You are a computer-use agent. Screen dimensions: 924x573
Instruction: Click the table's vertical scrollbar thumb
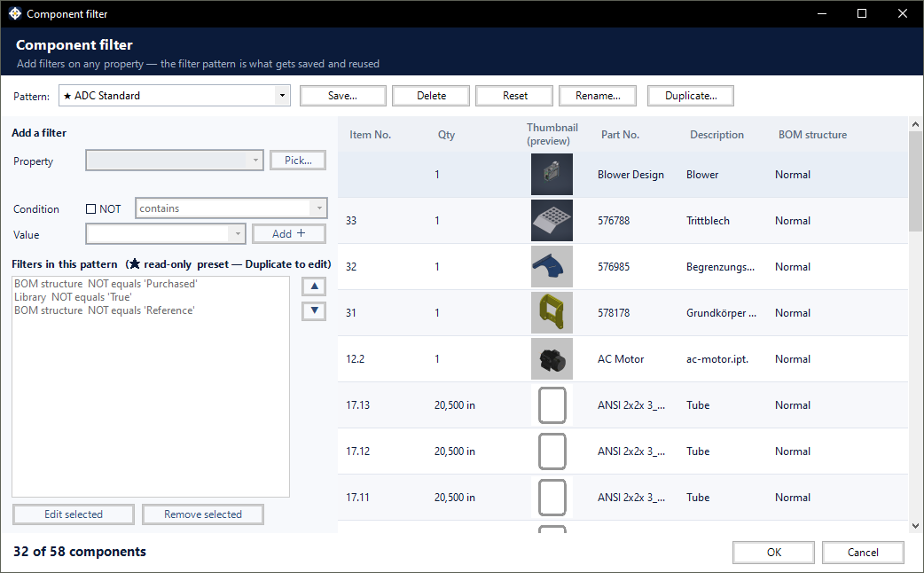(915, 181)
